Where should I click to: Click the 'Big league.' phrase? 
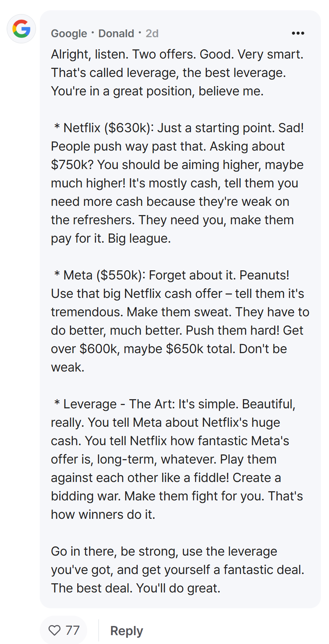[139, 239]
